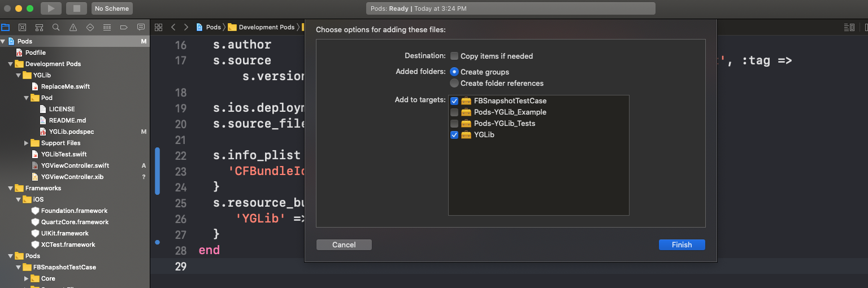Click the FBSnapshotTestCase target name in list

click(x=510, y=101)
